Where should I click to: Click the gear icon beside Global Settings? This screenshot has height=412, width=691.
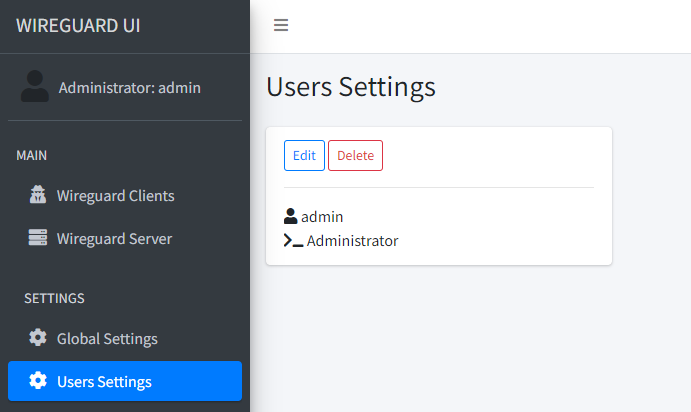coord(38,338)
